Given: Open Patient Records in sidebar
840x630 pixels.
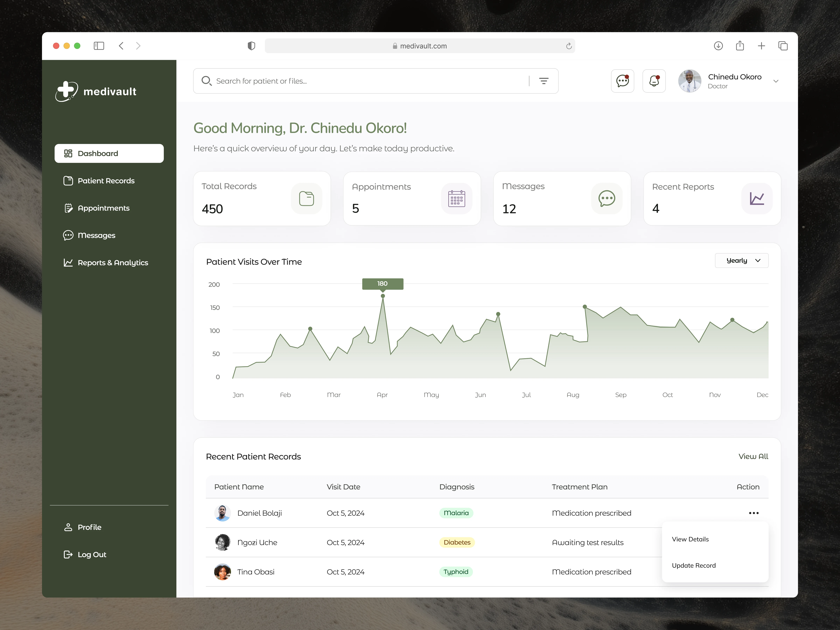Looking at the screenshot, I should (106, 181).
